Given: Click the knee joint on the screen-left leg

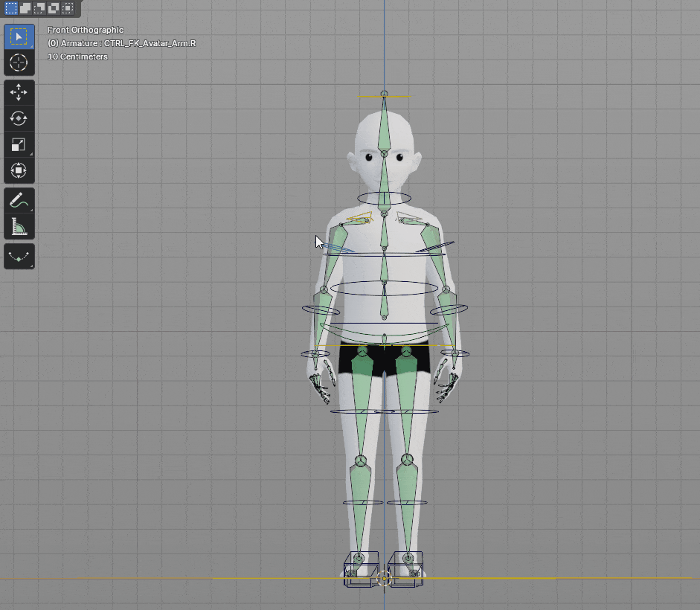Looking at the screenshot, I should click(361, 461).
